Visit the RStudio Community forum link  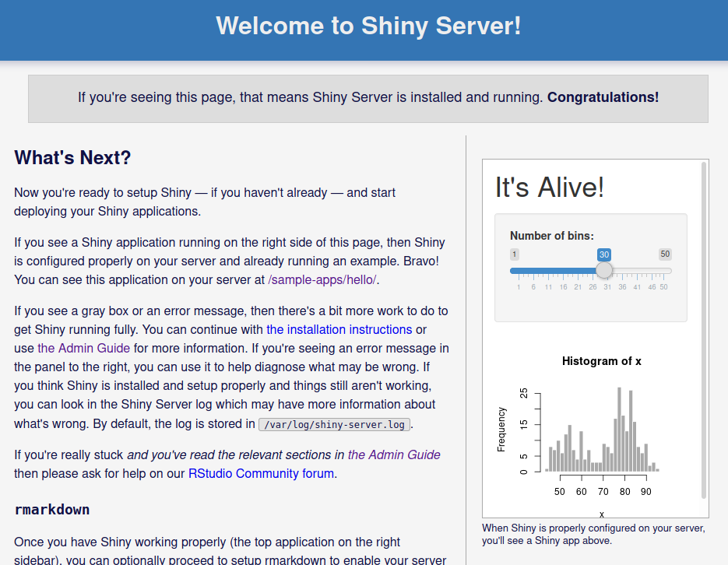[x=261, y=473]
